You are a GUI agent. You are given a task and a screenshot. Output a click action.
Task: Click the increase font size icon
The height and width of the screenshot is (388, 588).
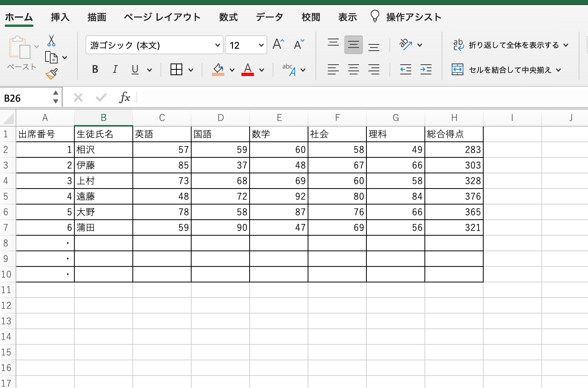click(x=278, y=44)
